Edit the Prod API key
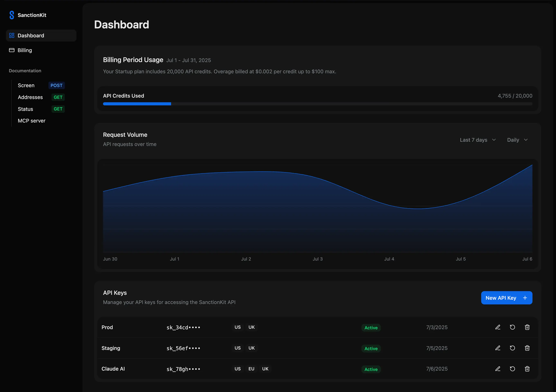This screenshot has height=392, width=556. point(498,327)
